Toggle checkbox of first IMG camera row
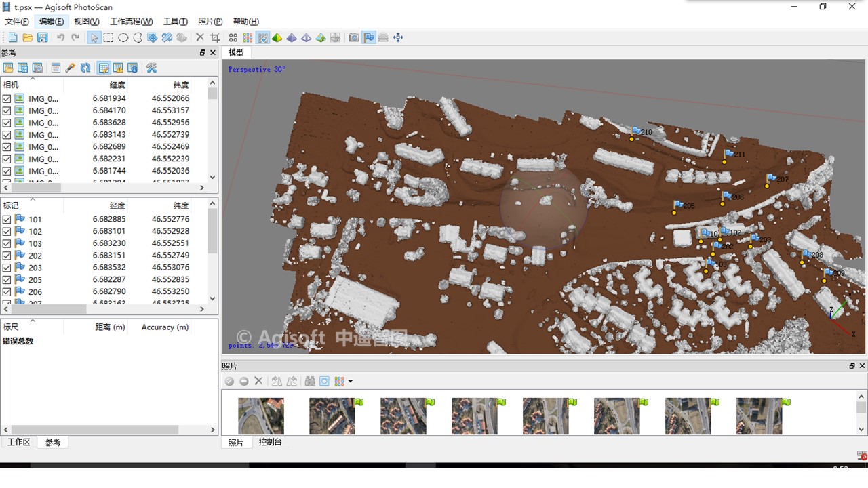868x488 pixels. tap(7, 98)
